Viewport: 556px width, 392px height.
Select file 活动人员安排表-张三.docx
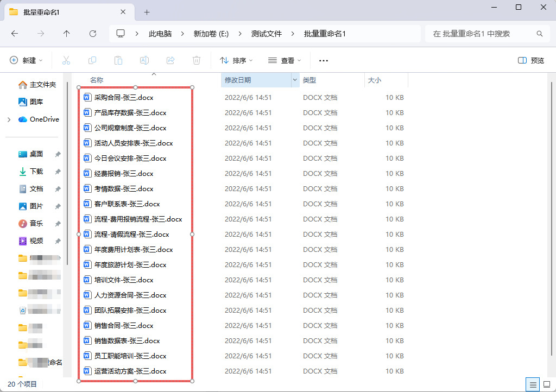pos(134,143)
